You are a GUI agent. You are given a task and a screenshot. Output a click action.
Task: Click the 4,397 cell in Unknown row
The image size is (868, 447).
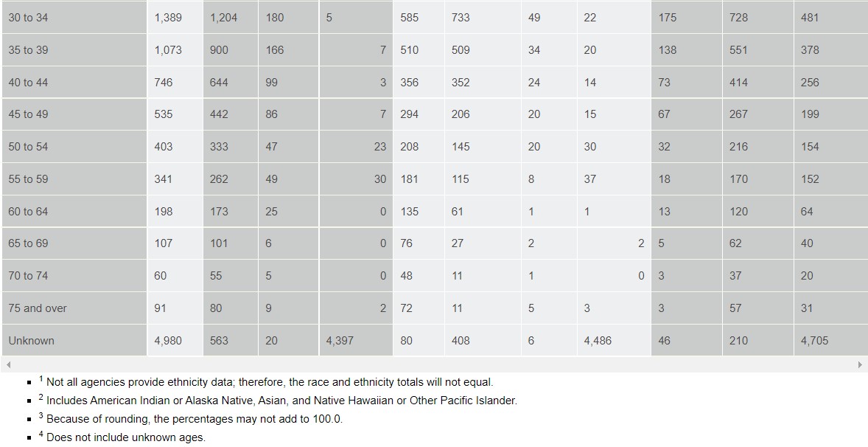356,340
